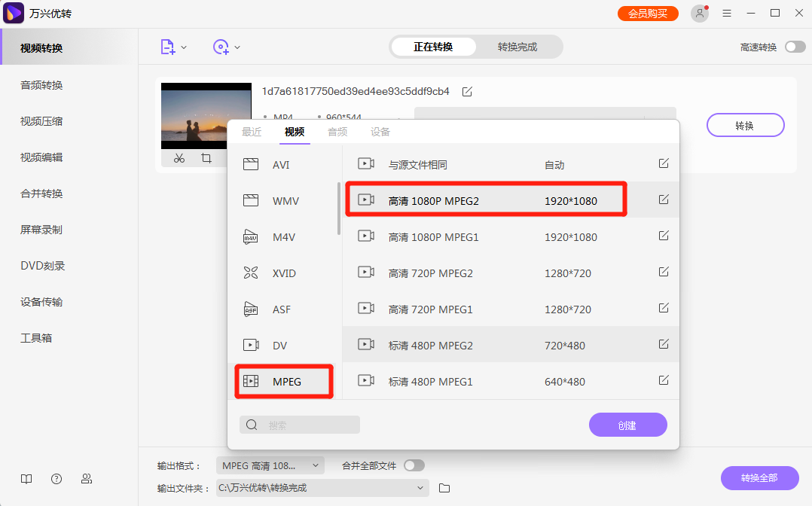The width and height of the screenshot is (812, 506).
Task: Open the help icon at the bottom left
Action: 56,478
